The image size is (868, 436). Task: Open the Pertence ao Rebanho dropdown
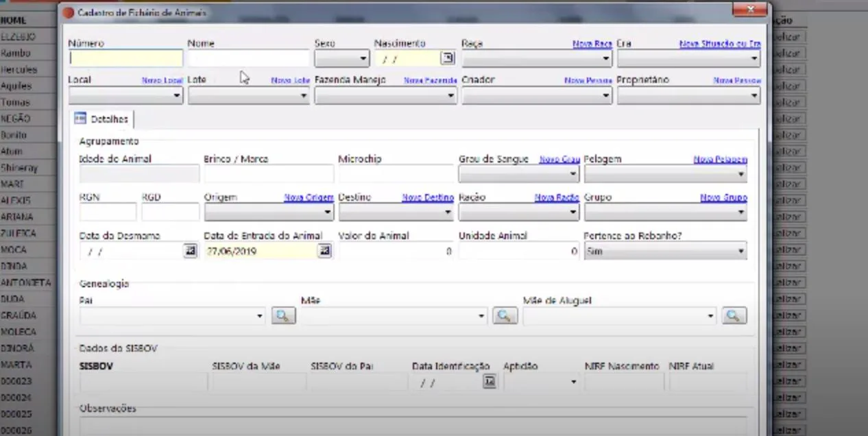(665, 252)
